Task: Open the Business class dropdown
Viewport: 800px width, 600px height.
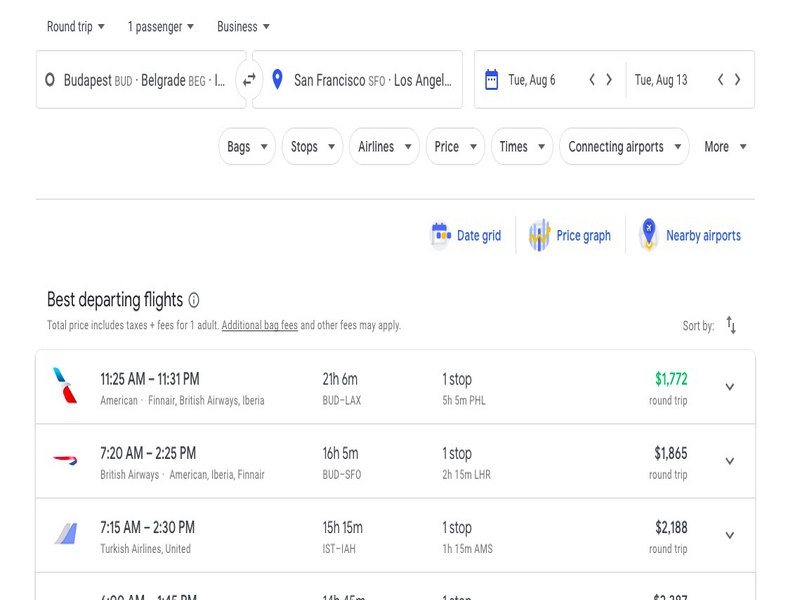Action: coord(243,27)
